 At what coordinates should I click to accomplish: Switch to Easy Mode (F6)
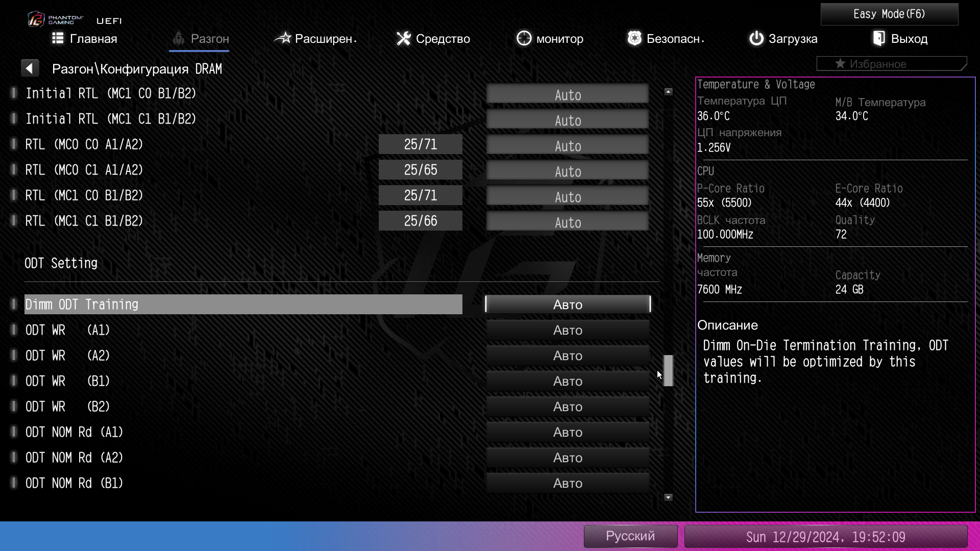pos(889,14)
